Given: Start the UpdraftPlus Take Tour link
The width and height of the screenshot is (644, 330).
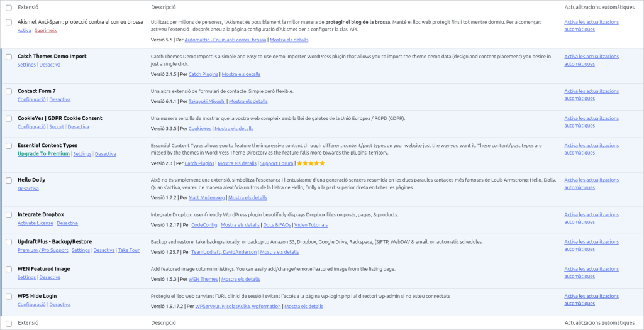Looking at the screenshot, I should 129,250.
